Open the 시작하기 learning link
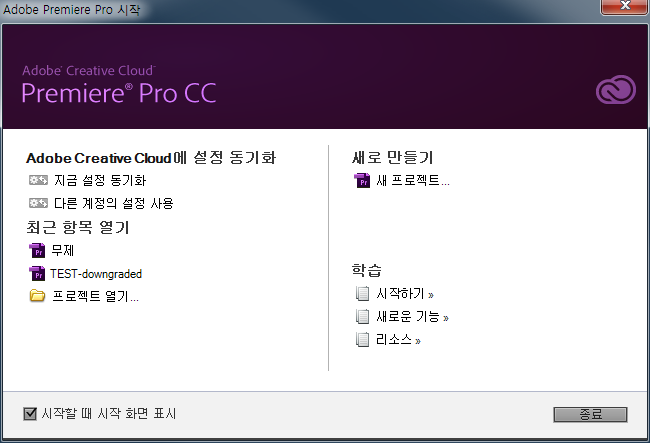 405,293
